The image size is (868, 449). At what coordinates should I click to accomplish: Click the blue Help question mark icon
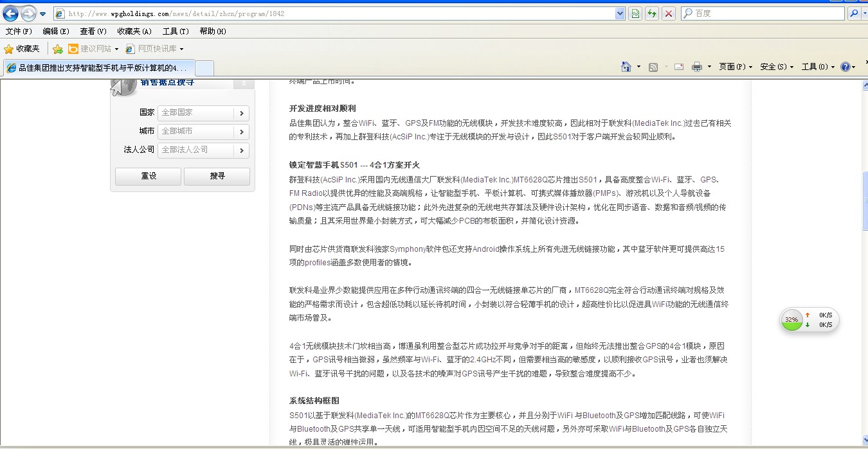coord(845,67)
